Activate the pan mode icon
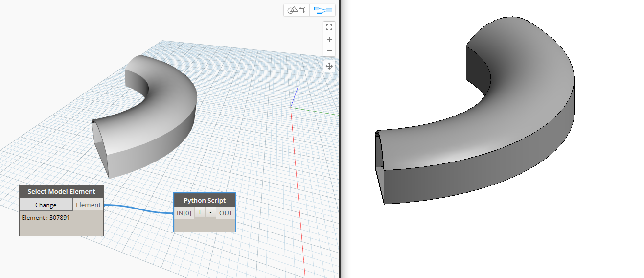The image size is (644, 278). (x=329, y=66)
